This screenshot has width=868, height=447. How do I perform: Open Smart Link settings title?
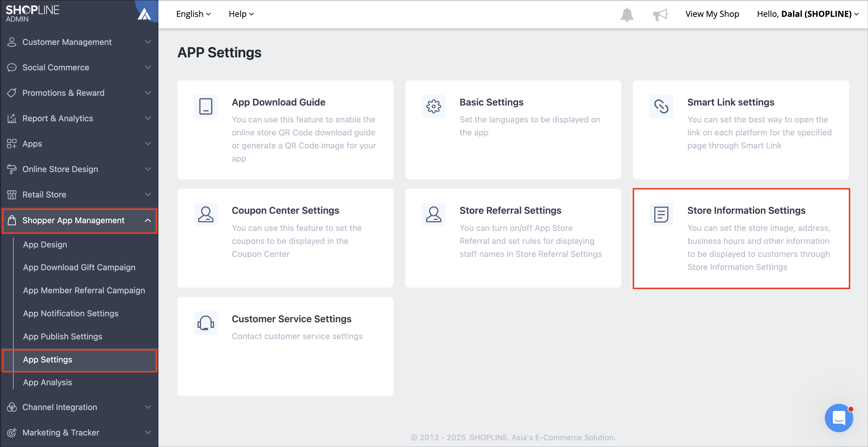tap(731, 102)
